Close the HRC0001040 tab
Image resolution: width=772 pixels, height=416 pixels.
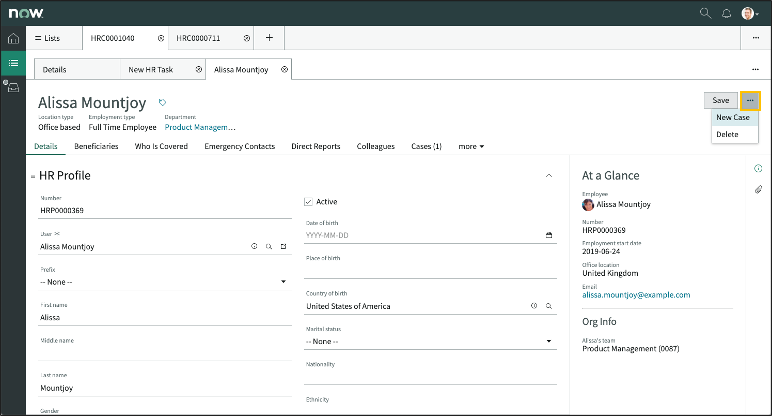161,38
